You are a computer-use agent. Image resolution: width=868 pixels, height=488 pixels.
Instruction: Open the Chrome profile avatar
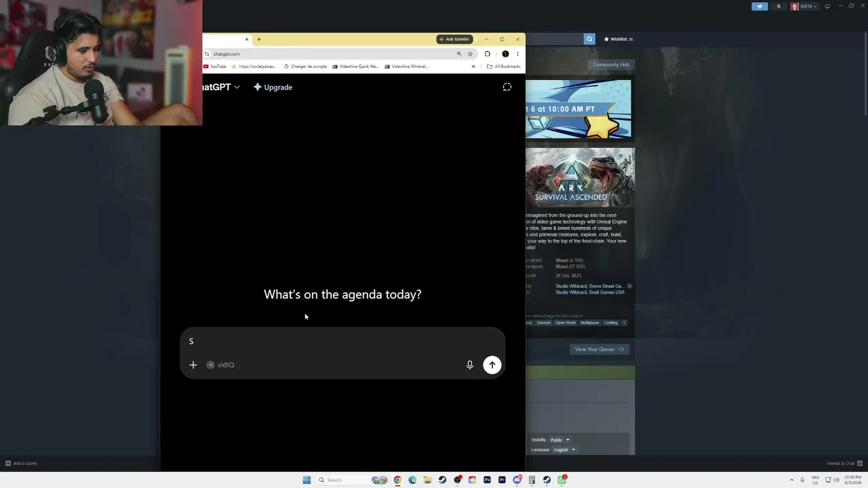(505, 54)
